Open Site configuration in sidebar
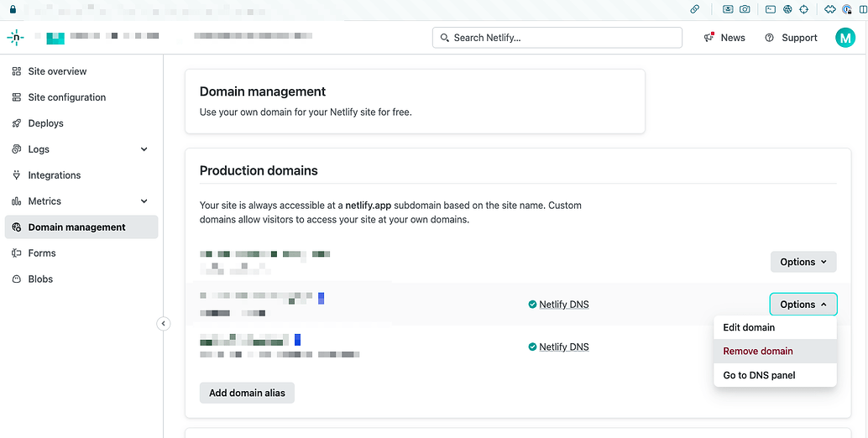 67,97
